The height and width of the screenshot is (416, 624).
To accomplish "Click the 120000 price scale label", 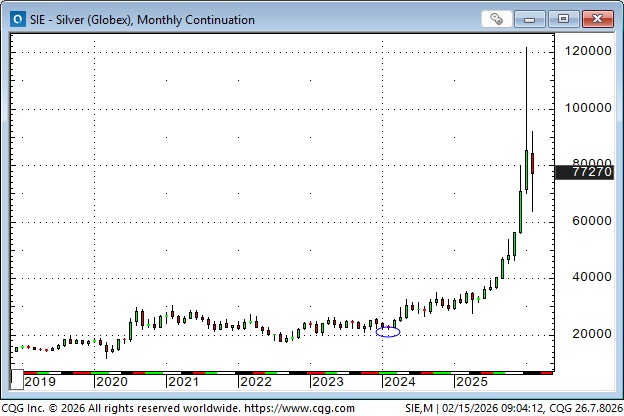I will [588, 51].
